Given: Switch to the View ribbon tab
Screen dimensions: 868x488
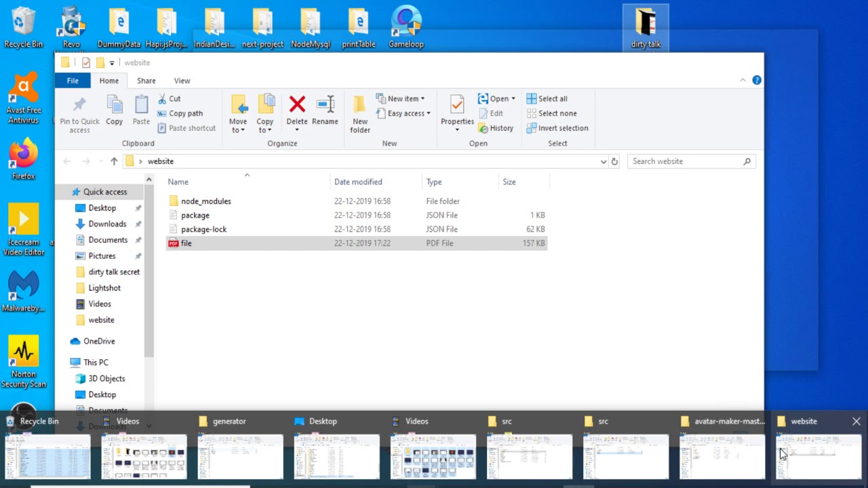Looking at the screenshot, I should click(x=182, y=81).
